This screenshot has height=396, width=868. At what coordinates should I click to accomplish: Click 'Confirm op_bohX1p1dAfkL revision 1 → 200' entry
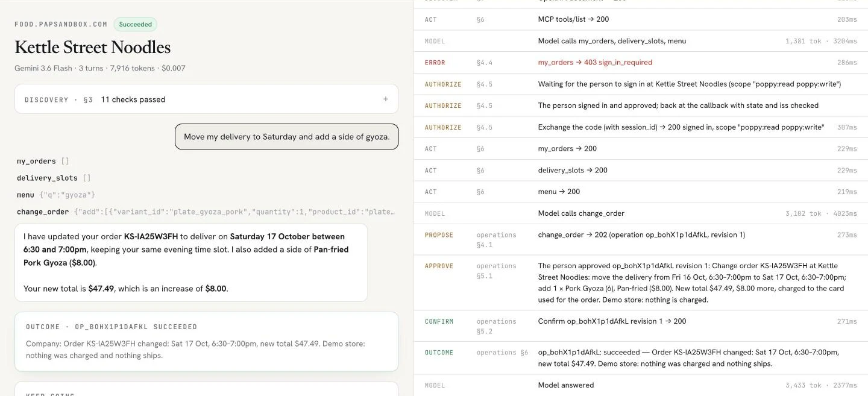click(x=612, y=321)
